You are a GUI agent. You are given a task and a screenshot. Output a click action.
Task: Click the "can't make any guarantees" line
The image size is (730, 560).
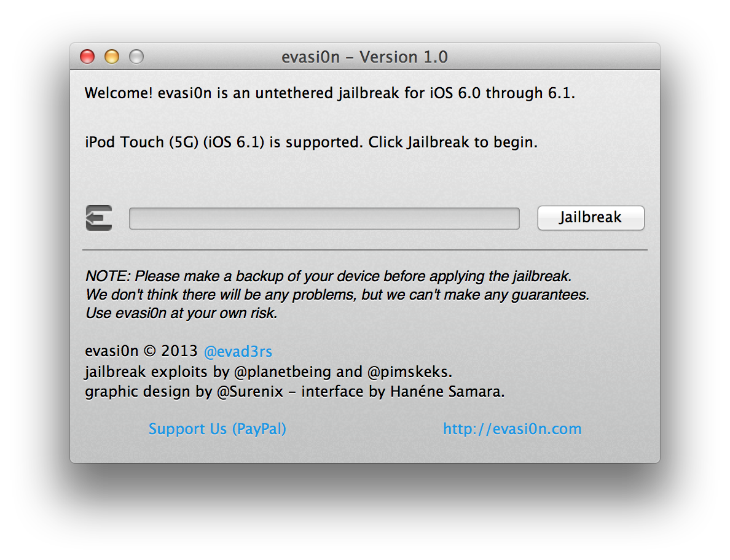(337, 295)
